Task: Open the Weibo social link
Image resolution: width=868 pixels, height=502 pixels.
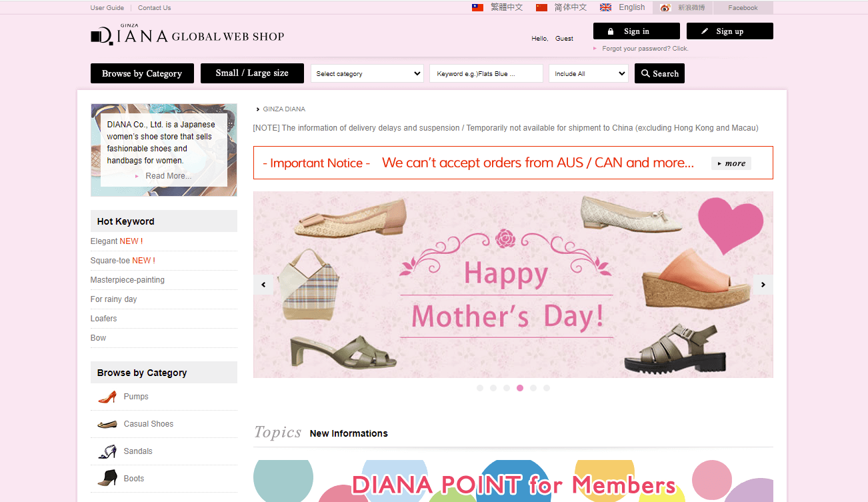Action: tap(683, 8)
